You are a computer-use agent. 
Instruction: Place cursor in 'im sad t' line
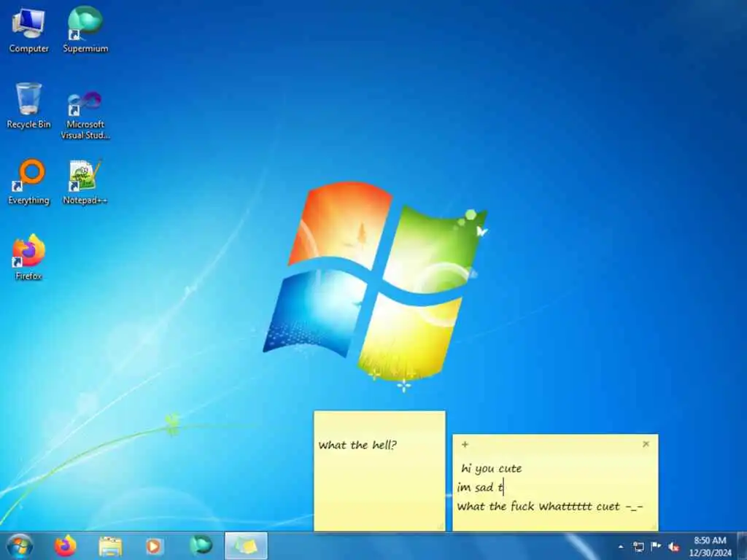tap(480, 487)
